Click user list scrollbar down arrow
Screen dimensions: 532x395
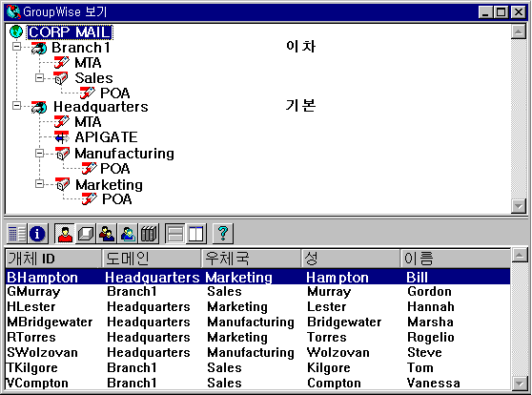[x=520, y=384]
